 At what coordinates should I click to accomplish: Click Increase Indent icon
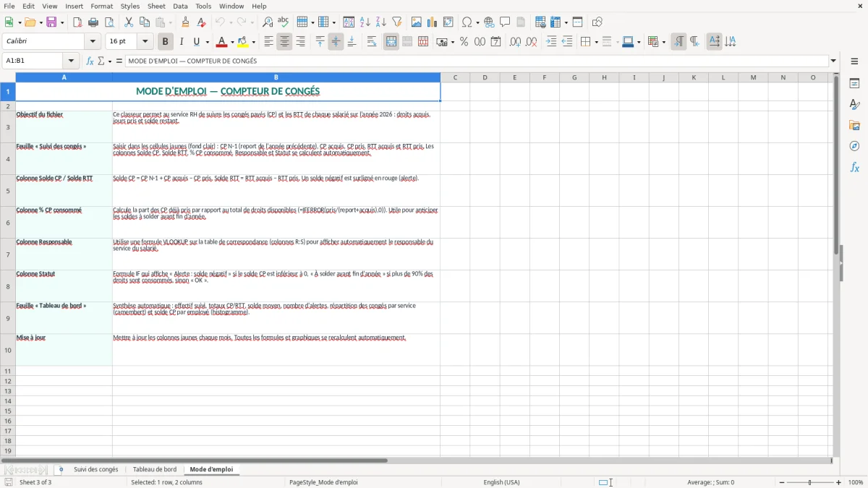tap(551, 42)
